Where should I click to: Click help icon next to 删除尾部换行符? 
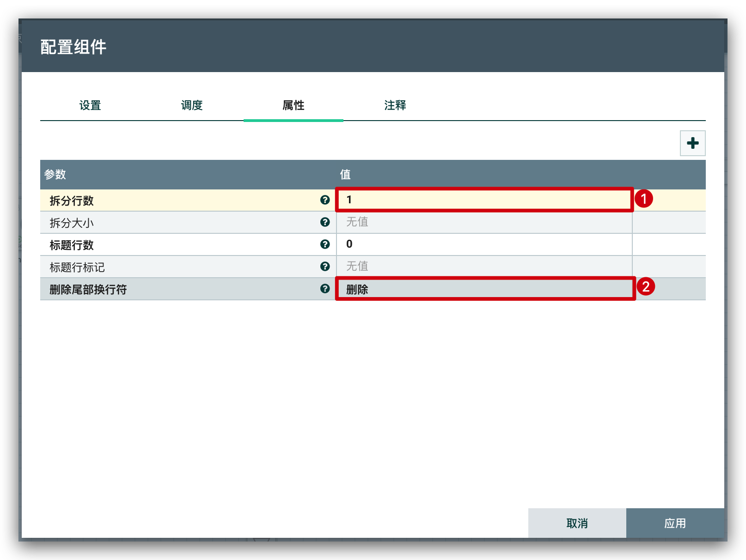click(325, 289)
